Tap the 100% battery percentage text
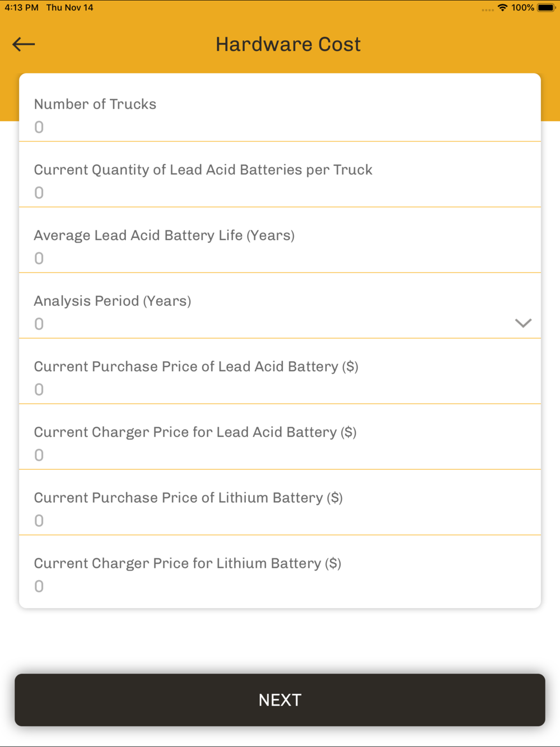The height and width of the screenshot is (747, 560). 522,8
